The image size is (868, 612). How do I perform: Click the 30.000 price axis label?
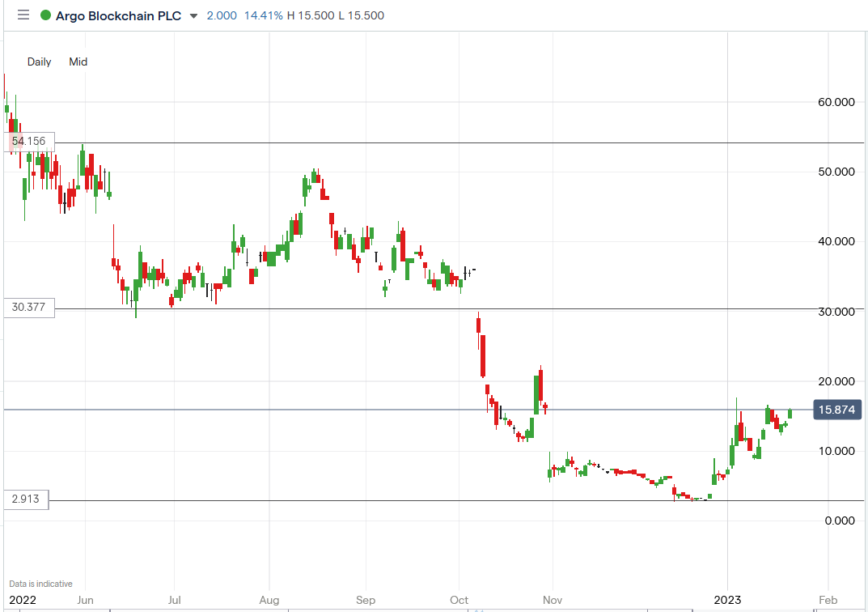836,312
